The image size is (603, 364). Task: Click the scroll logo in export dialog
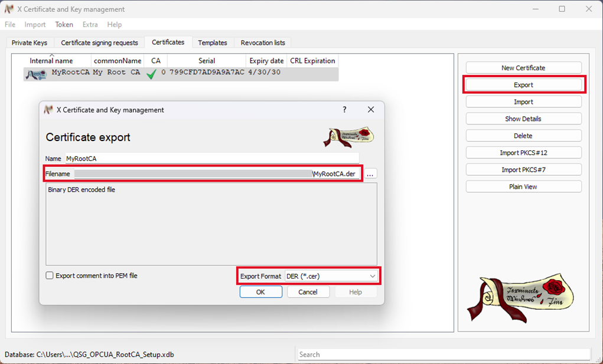pos(348,136)
